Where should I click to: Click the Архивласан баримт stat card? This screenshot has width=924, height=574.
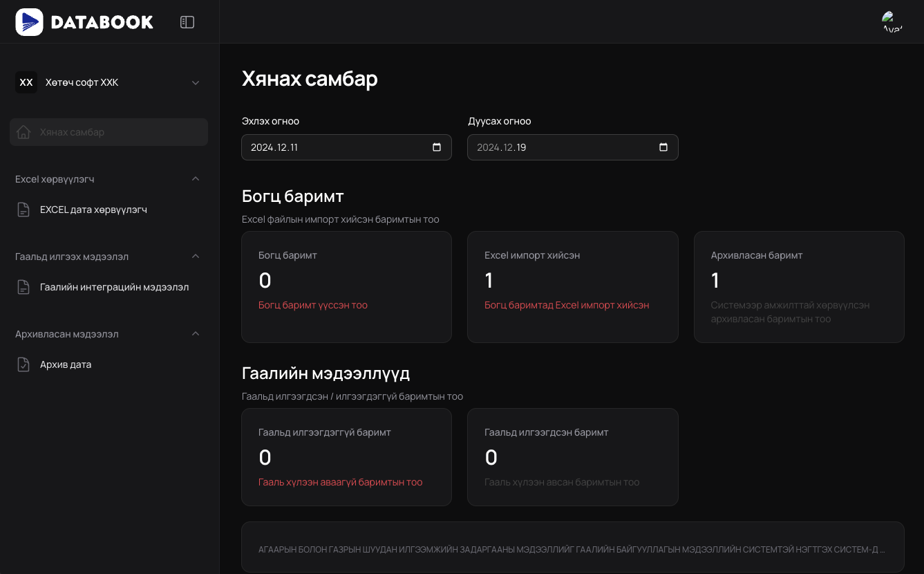tap(799, 286)
